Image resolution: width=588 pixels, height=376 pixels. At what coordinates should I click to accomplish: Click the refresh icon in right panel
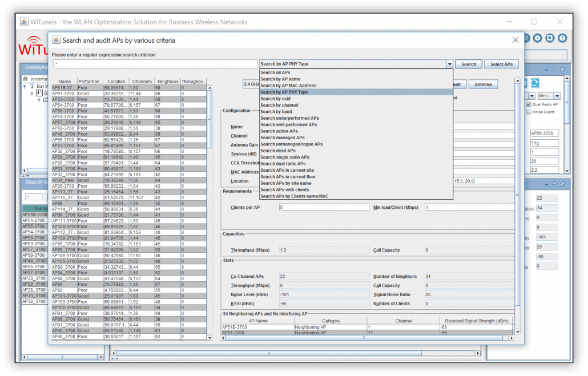coord(534,83)
